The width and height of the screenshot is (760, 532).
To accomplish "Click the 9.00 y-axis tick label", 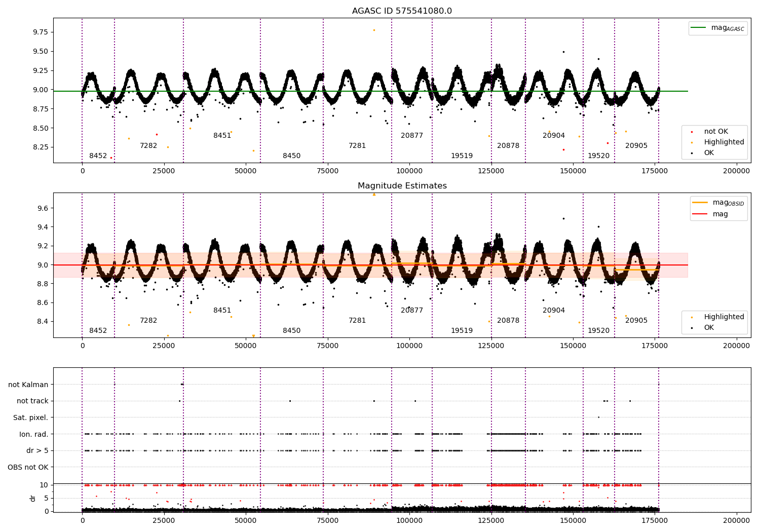I will click(40, 90).
